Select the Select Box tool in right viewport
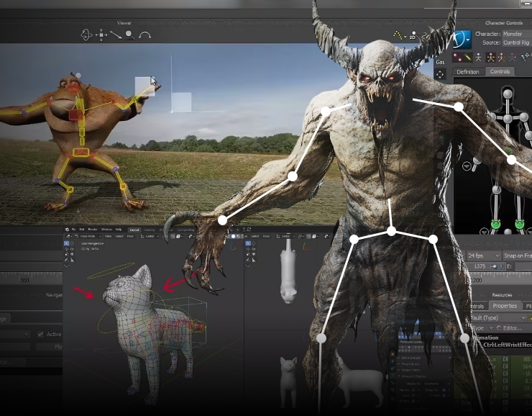The height and width of the screenshot is (416, 532). [x=248, y=243]
